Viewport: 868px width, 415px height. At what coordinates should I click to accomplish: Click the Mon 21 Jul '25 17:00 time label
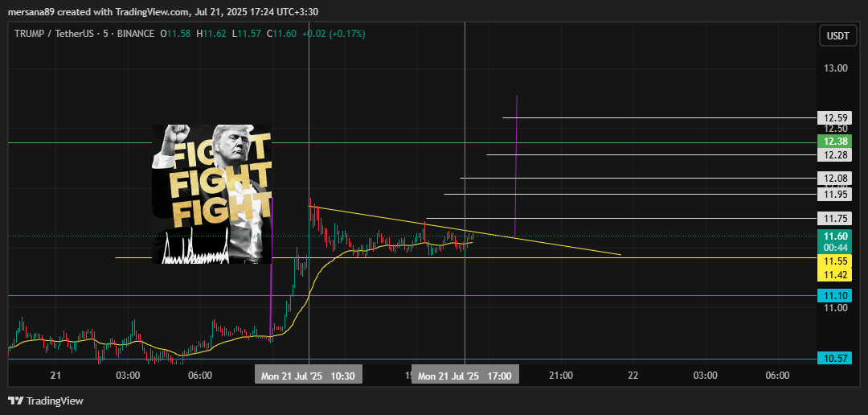(465, 376)
